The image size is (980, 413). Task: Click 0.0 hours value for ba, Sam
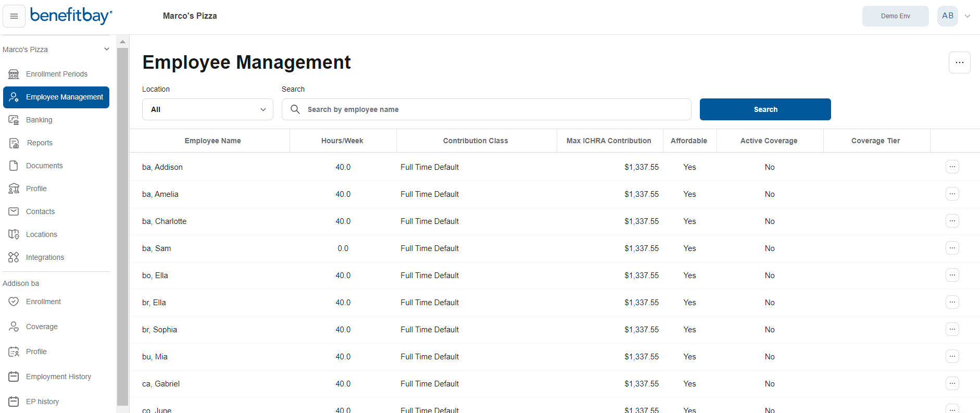coord(343,248)
